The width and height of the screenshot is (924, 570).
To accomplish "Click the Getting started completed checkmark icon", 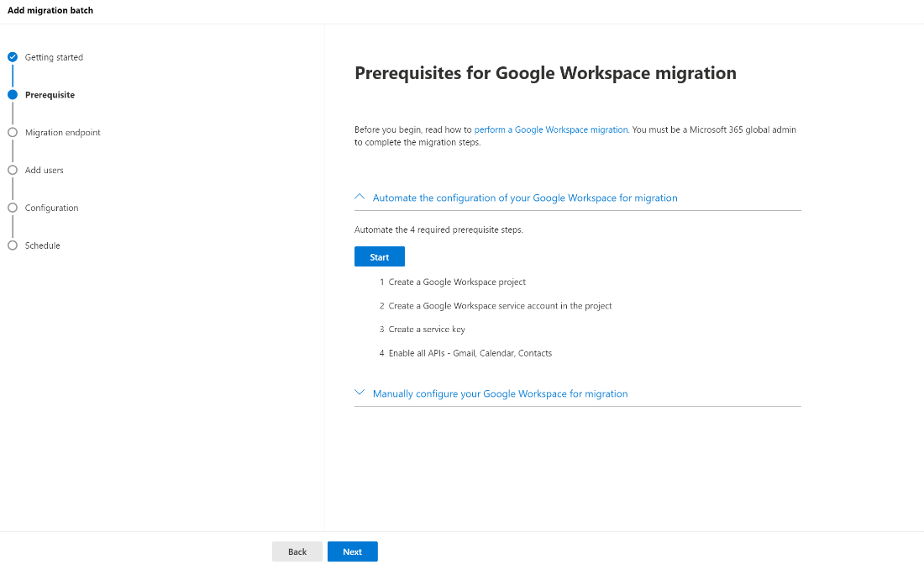I will tap(13, 57).
